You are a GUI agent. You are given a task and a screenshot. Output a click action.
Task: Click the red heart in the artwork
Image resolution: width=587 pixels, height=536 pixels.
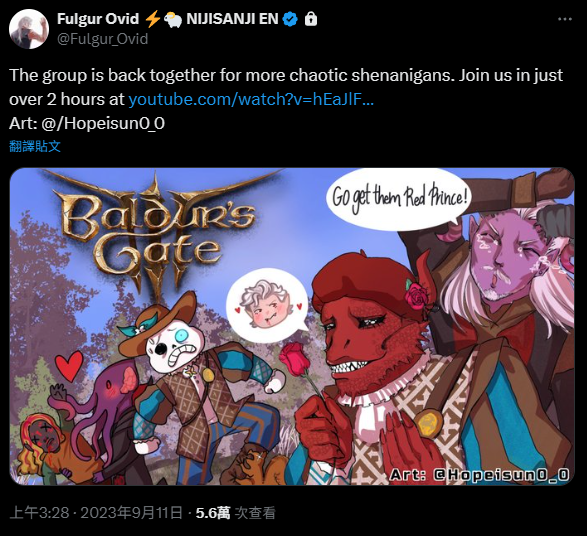(x=69, y=366)
